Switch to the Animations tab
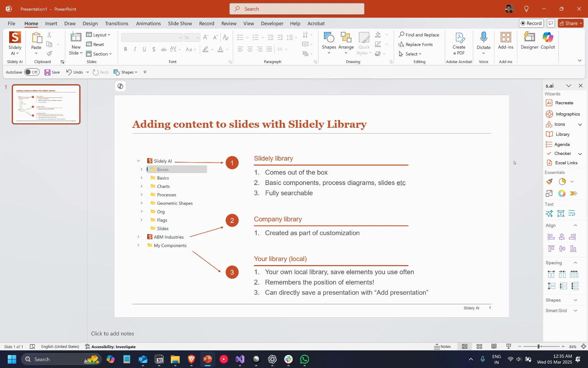This screenshot has height=368, width=588. 148,23
